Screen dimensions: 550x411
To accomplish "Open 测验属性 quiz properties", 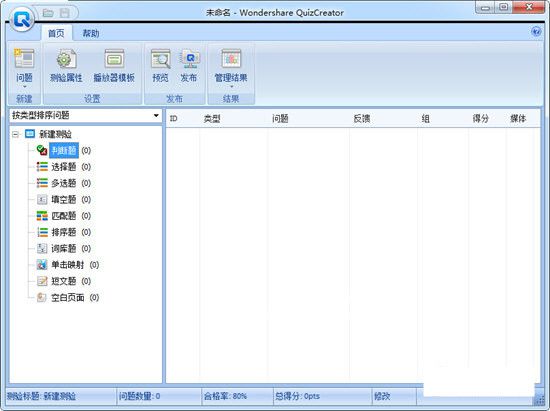I will point(66,66).
